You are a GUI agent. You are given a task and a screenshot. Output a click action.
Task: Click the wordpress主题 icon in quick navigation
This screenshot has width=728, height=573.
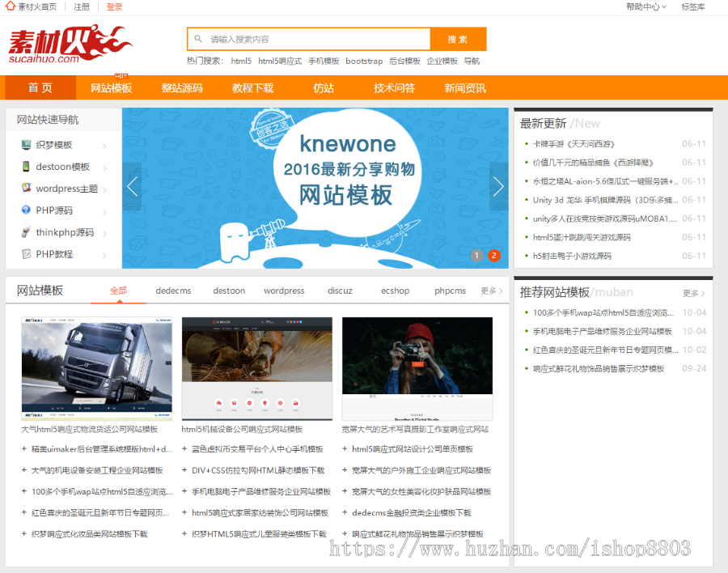pyautogui.click(x=27, y=188)
